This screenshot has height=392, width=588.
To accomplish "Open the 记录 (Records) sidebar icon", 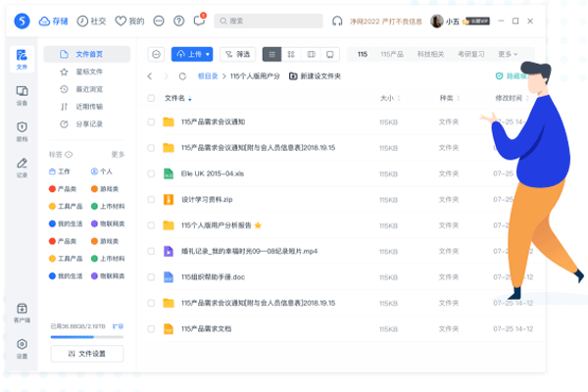I will click(22, 167).
